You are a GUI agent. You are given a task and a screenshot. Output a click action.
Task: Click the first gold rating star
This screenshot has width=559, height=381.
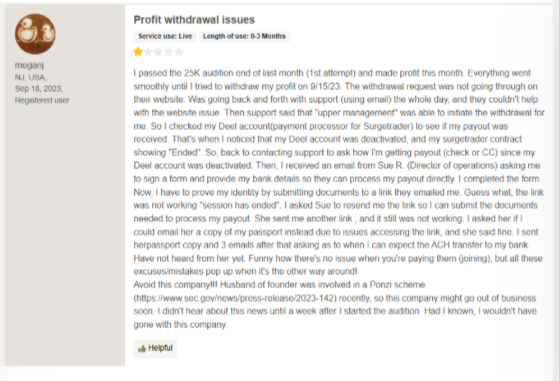tap(138, 52)
